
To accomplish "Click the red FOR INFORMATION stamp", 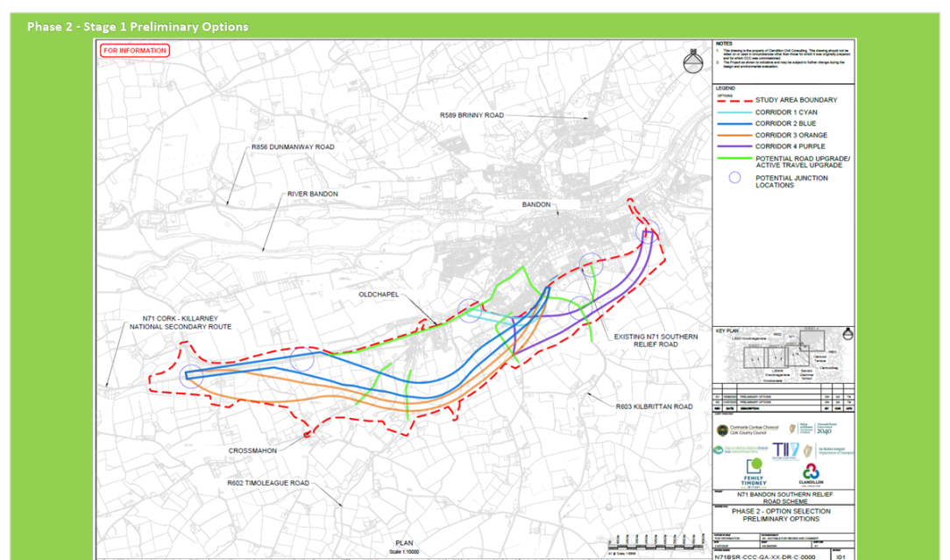I will point(134,50).
